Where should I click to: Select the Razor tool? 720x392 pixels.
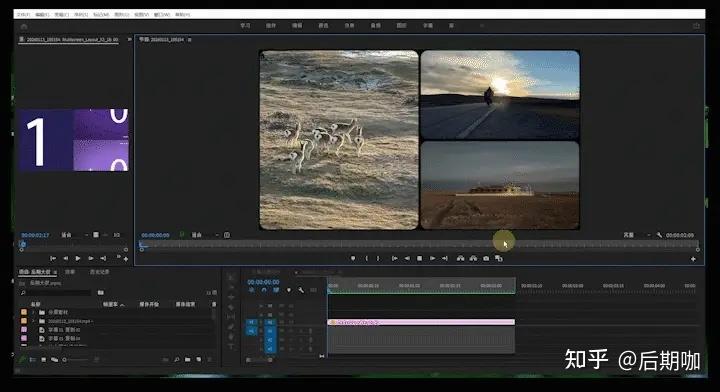pyautogui.click(x=231, y=307)
